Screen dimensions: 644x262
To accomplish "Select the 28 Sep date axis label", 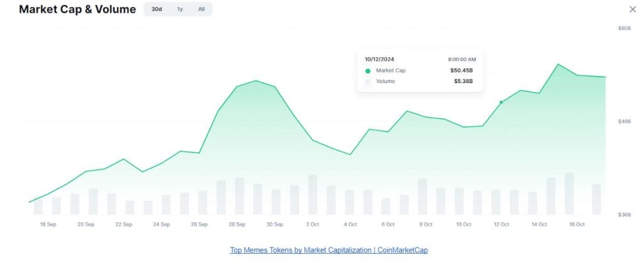I will click(236, 224).
